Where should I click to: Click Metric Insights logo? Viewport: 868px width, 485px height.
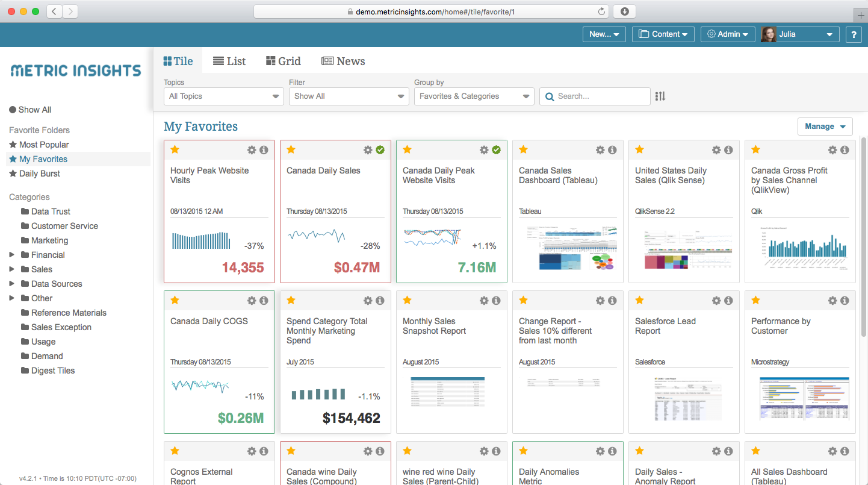76,70
